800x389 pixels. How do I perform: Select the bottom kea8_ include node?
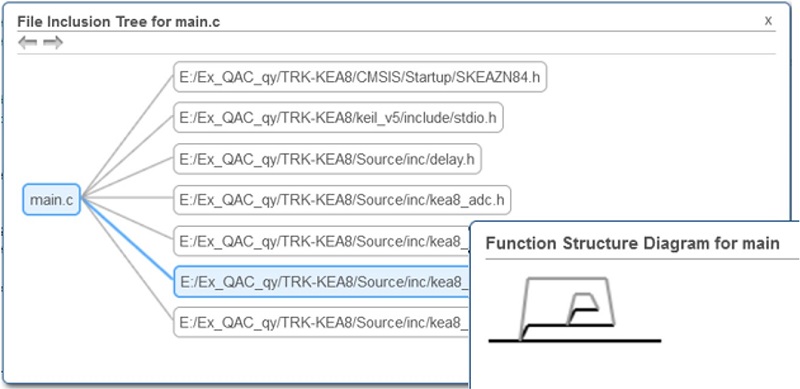point(321,322)
